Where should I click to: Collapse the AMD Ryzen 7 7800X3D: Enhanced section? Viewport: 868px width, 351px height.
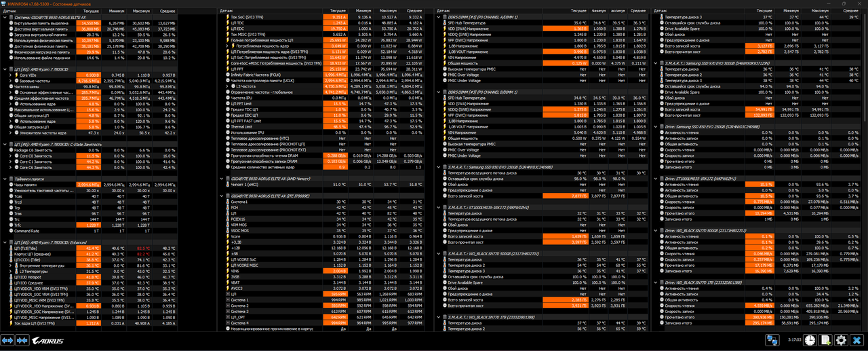[4, 242]
